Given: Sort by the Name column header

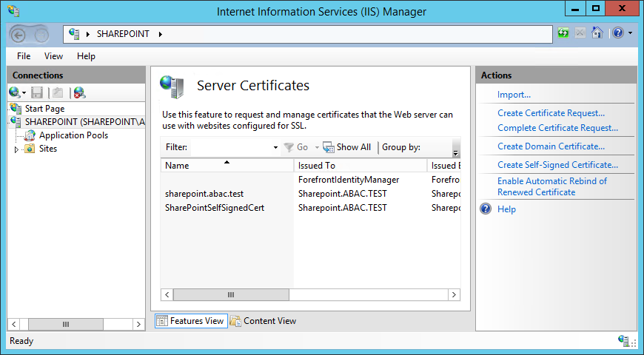Looking at the screenshot, I should 227,166.
